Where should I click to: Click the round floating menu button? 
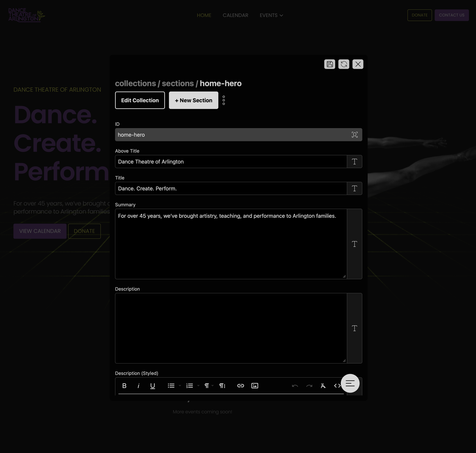(x=350, y=383)
